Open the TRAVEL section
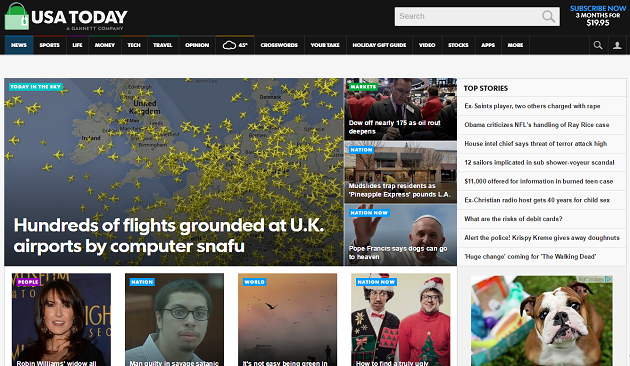Viewport: 630px width, 366px height. click(x=163, y=45)
